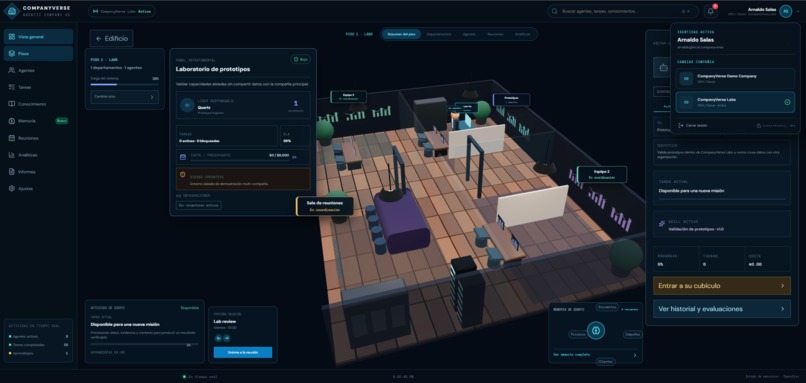Click the Bajo risk badge
The height and width of the screenshot is (383, 806).
click(x=301, y=60)
